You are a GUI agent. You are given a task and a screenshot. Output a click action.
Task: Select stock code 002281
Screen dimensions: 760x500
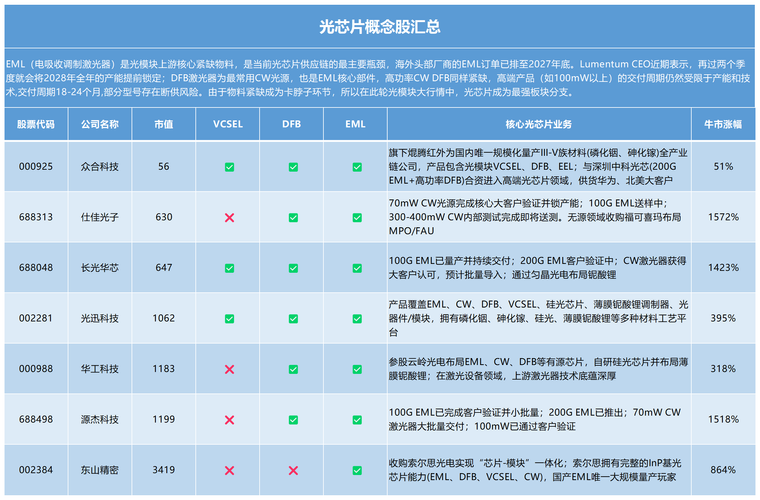point(36,318)
